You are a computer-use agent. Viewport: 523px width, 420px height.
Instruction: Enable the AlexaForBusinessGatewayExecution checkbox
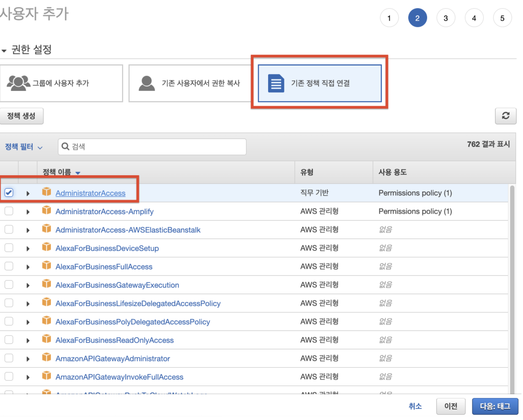click(x=9, y=284)
